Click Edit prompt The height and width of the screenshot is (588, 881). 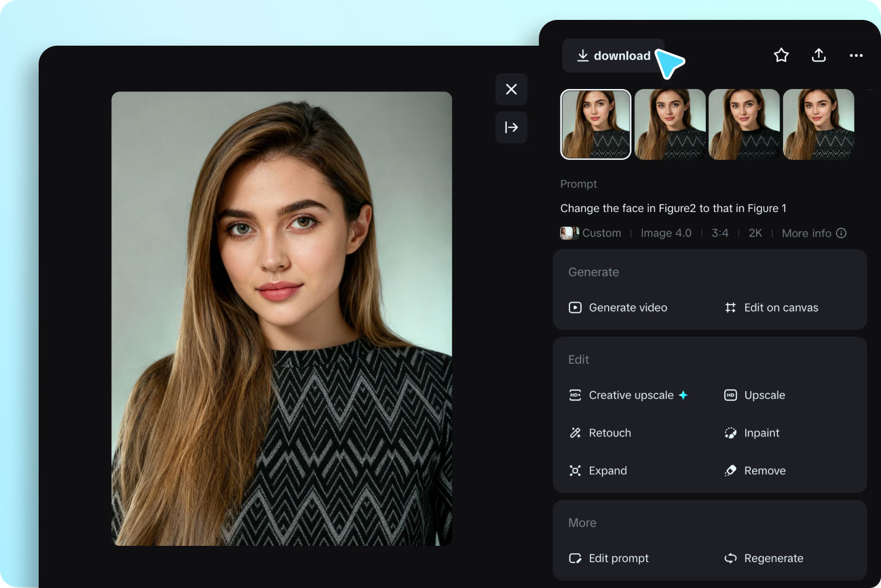pos(609,558)
